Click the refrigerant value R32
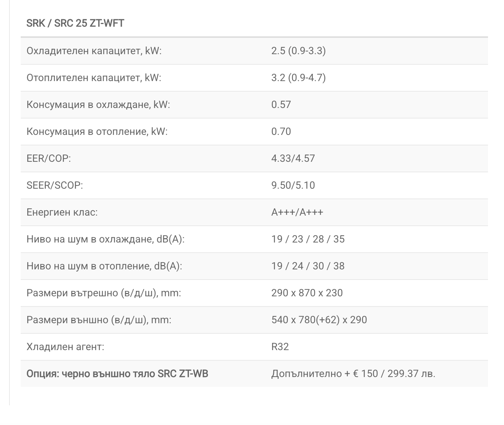The height and width of the screenshot is (425, 504). tap(280, 346)
